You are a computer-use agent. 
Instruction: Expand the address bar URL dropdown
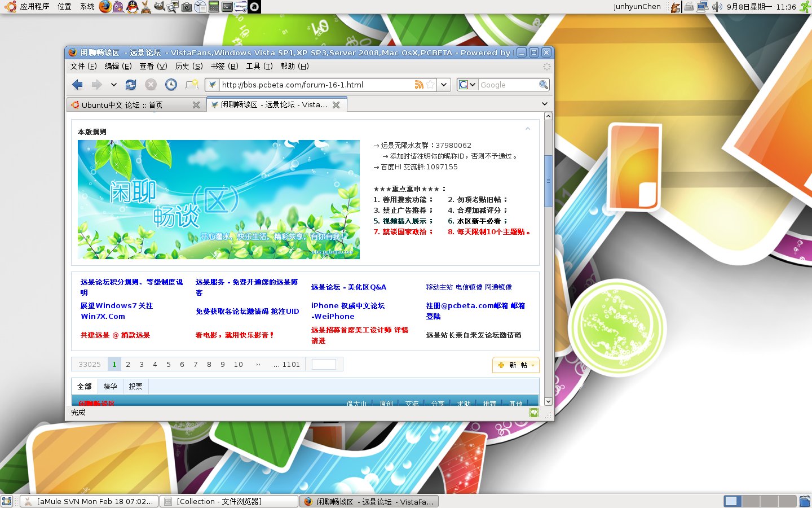click(444, 85)
